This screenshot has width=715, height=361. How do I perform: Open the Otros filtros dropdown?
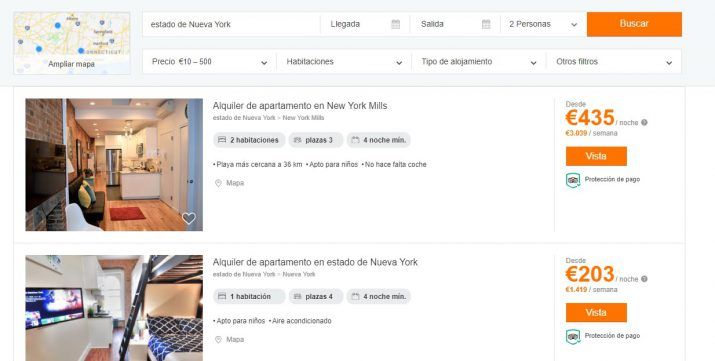tap(614, 62)
